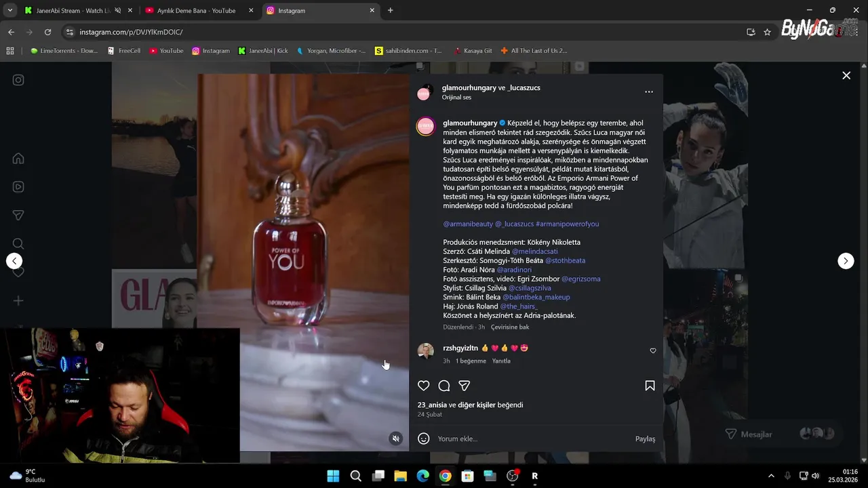Go to previous post arrow
This screenshot has height=488, width=868.
[x=14, y=261]
